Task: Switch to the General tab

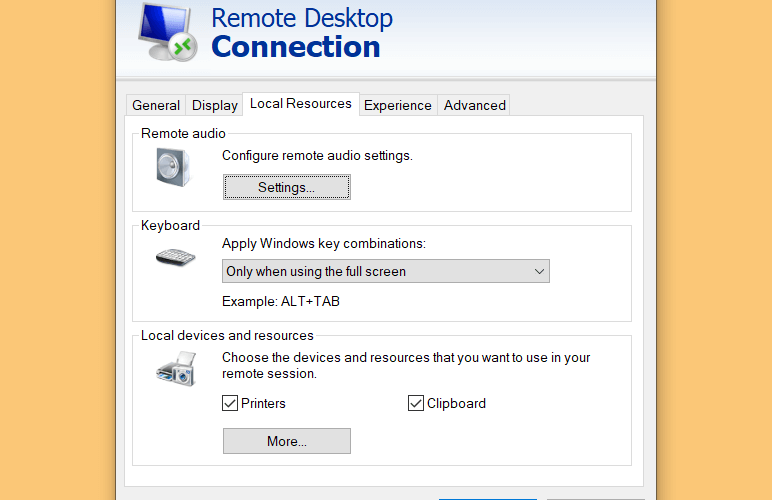Action: [x=156, y=105]
